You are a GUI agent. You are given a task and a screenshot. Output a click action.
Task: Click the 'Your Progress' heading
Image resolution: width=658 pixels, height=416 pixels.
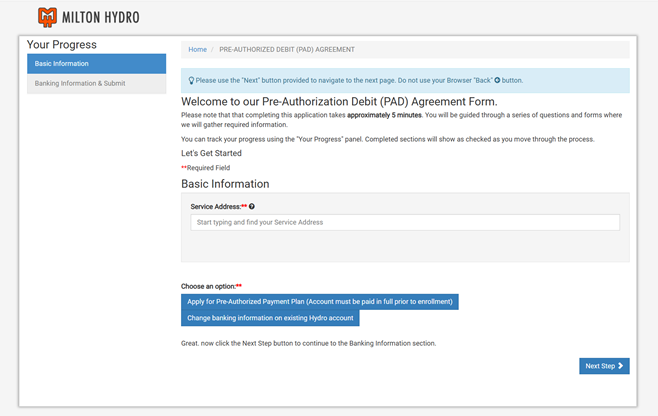[x=62, y=44]
